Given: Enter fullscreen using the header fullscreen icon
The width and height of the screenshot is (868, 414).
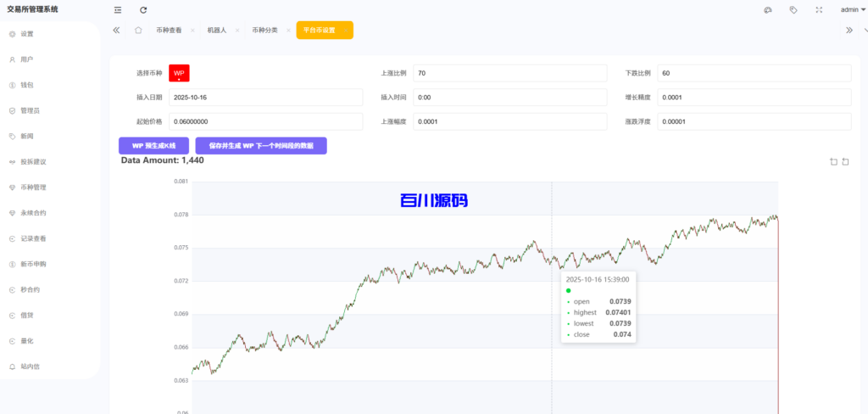Looking at the screenshot, I should click(818, 10).
